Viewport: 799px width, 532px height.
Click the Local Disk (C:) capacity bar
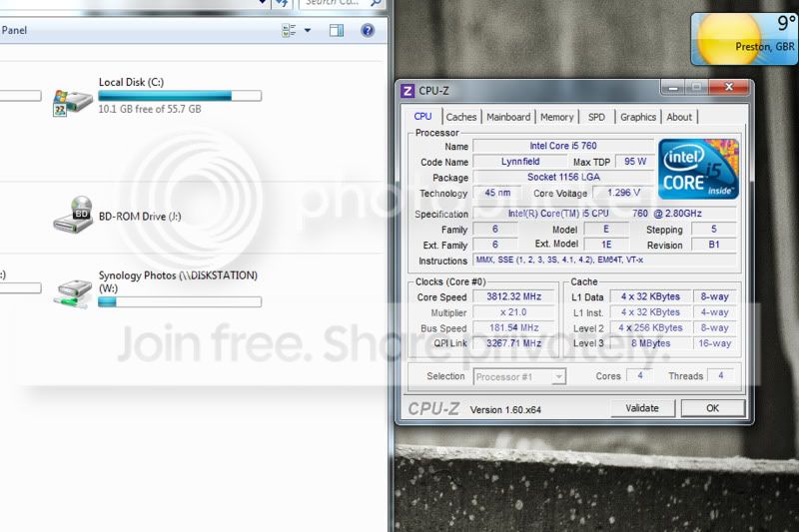point(180,96)
